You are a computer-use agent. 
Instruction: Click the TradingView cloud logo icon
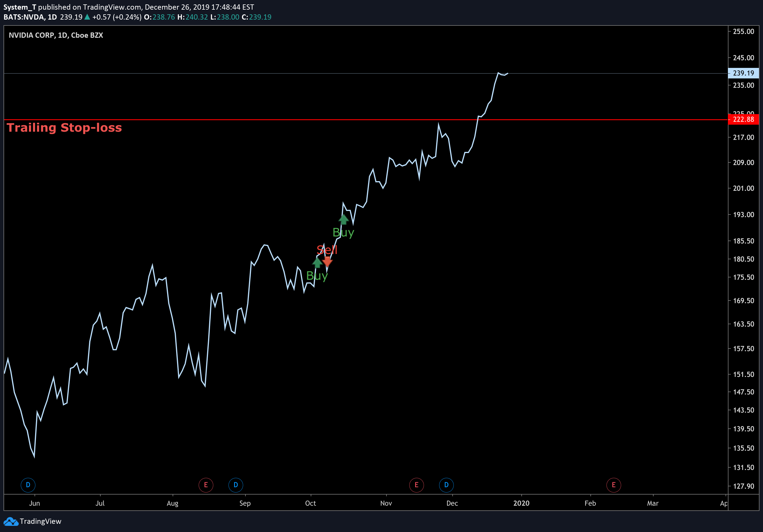pyautogui.click(x=11, y=521)
